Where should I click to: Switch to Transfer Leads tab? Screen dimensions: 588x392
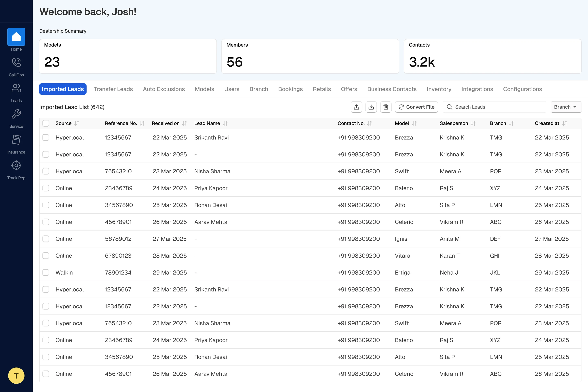click(x=113, y=89)
